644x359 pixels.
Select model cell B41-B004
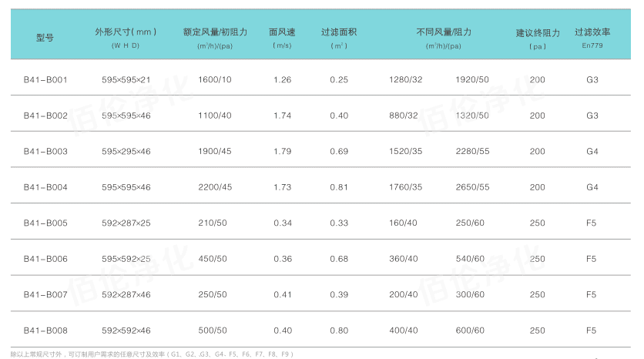coord(45,187)
